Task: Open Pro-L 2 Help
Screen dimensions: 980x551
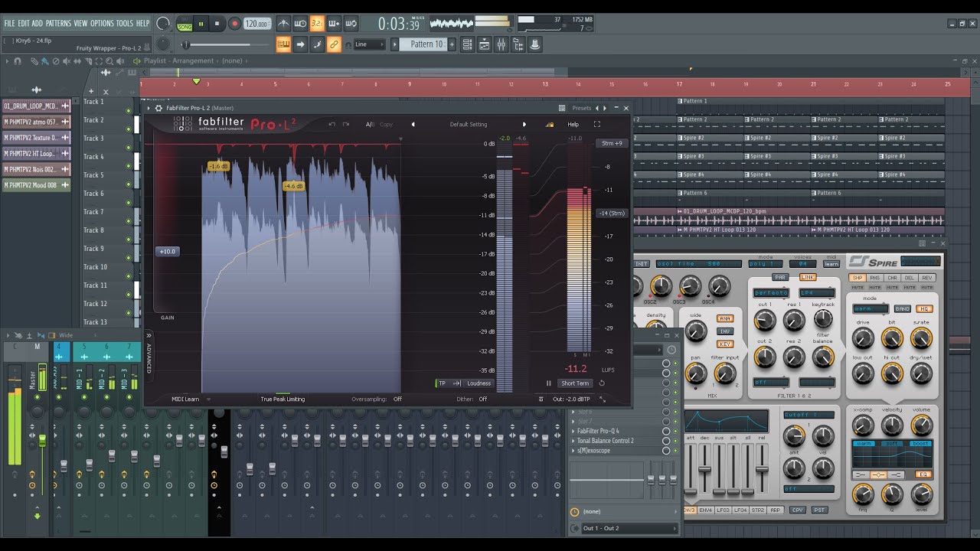Action: tap(573, 124)
